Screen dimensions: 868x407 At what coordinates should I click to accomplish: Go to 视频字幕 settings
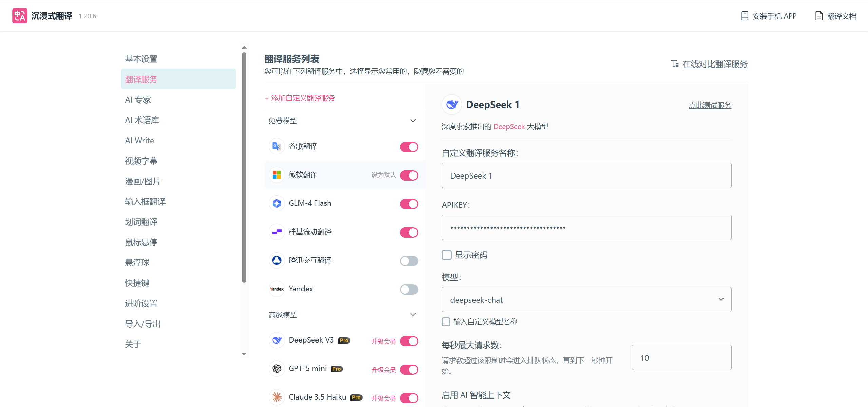point(141,161)
